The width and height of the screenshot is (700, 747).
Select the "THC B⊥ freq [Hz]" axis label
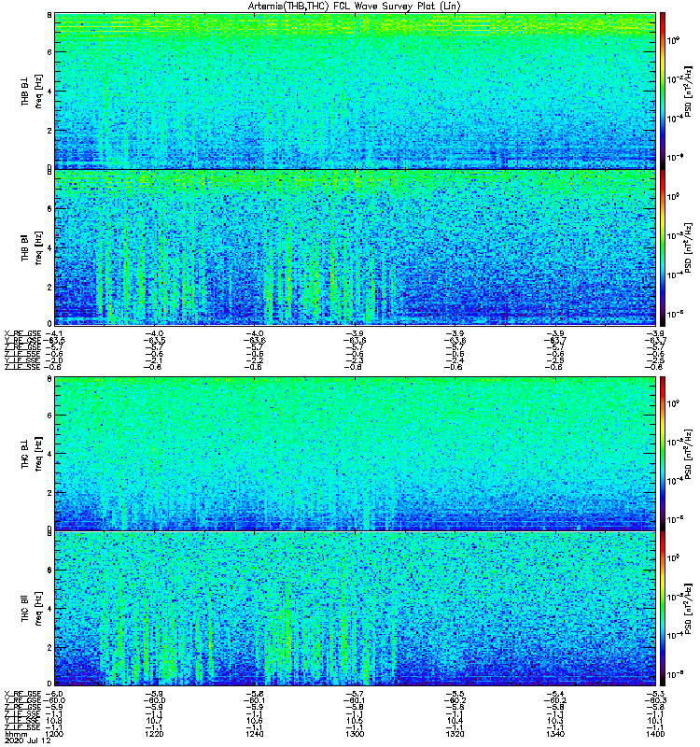point(32,454)
